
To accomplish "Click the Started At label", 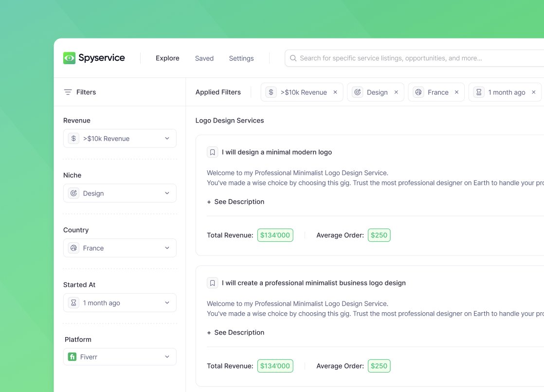I will click(79, 285).
